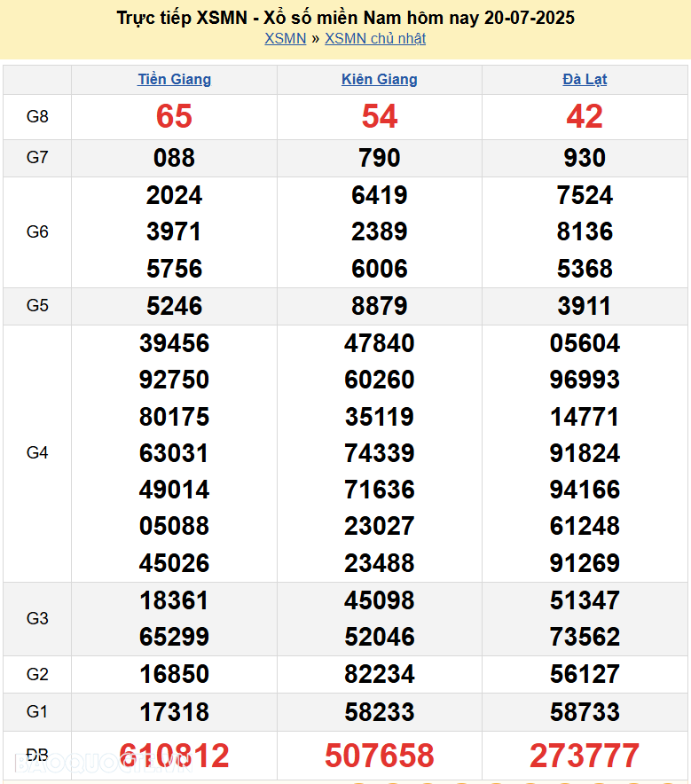Click Tiền Giang's G8 result 65
691x784 pixels.
click(x=174, y=116)
